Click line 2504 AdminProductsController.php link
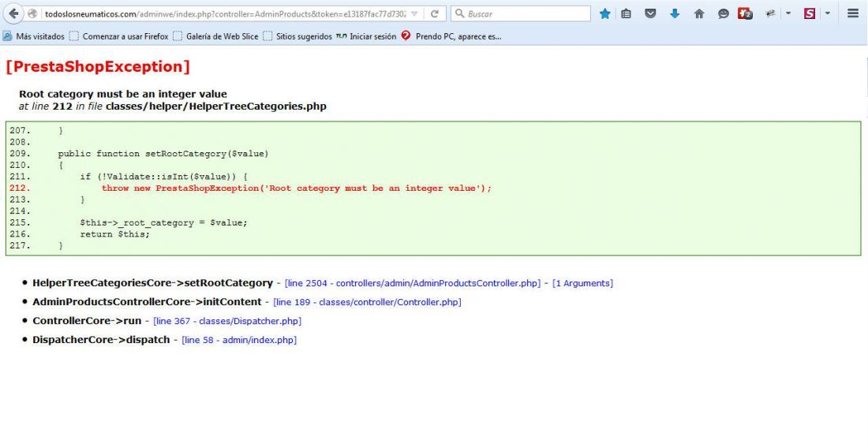This screenshot has height=448, width=868. coord(413,283)
